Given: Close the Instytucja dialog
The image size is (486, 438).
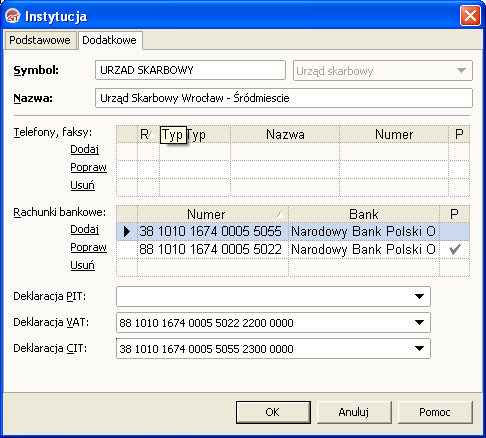Looking at the screenshot, I should (470, 15).
